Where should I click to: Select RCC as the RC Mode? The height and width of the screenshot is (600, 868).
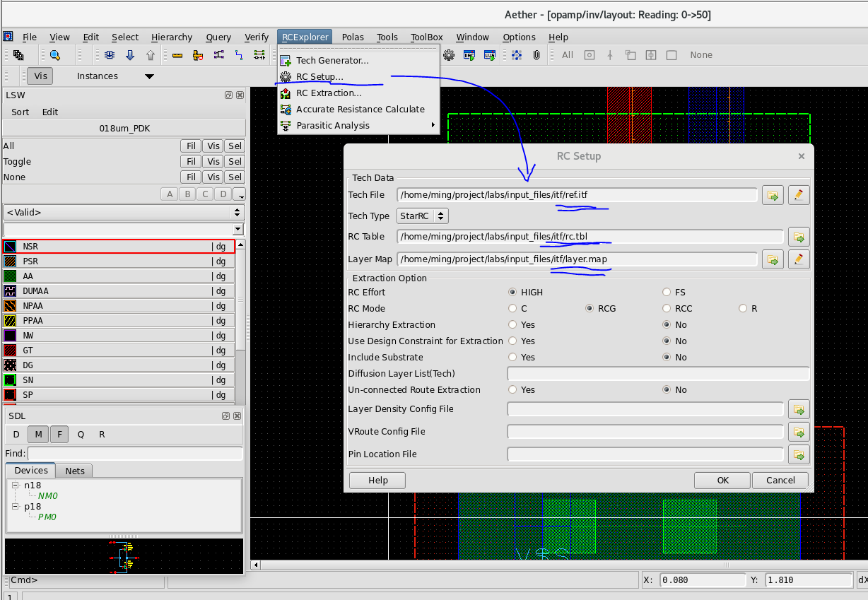667,308
